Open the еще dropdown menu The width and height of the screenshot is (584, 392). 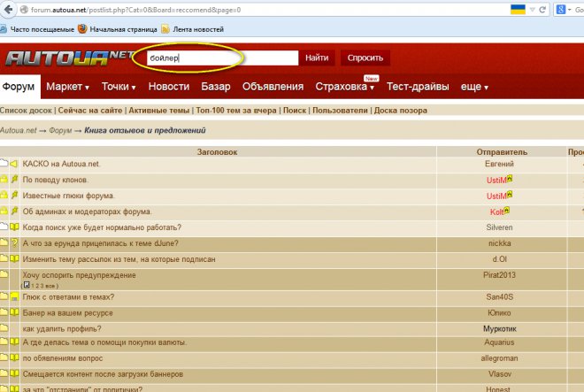[x=474, y=87]
